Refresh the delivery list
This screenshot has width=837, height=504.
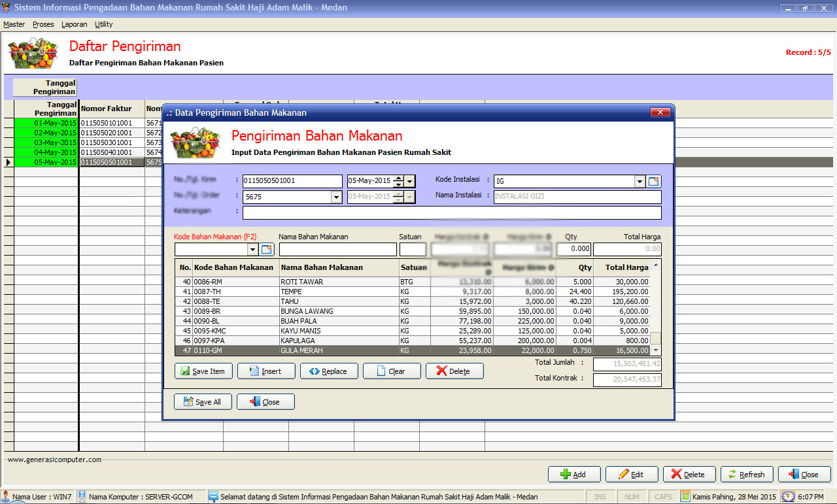coord(746,475)
